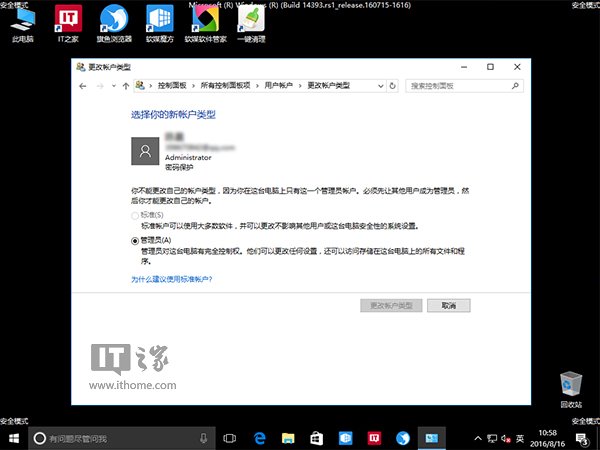Click the Edge browser taskbar icon
Image resolution: width=600 pixels, height=450 pixels.
click(x=259, y=438)
